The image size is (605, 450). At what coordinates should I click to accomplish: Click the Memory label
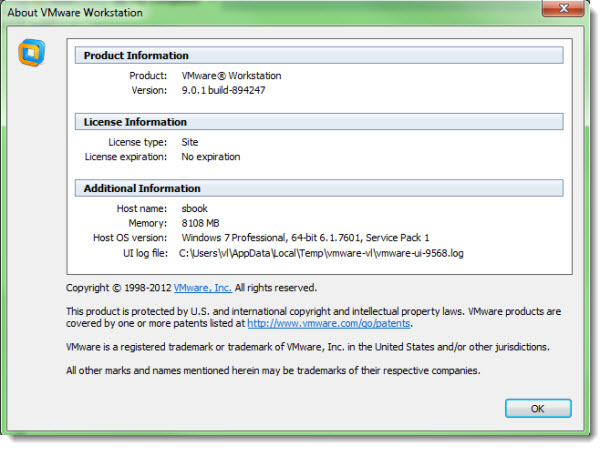[x=148, y=223]
